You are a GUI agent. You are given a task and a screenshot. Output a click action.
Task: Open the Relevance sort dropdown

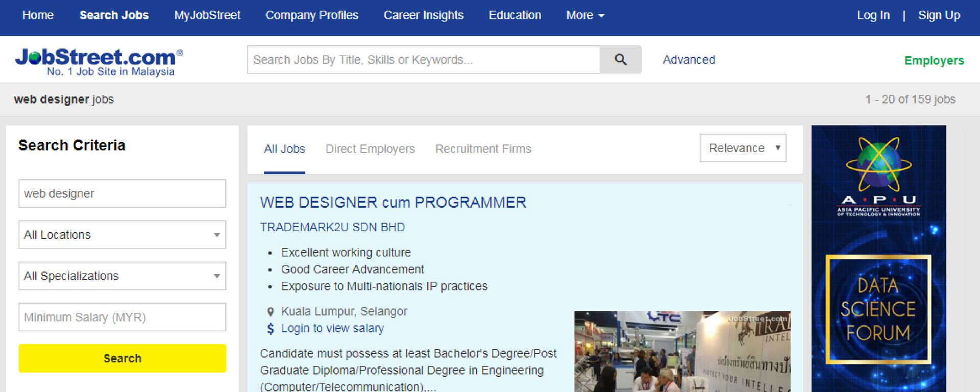tap(743, 148)
